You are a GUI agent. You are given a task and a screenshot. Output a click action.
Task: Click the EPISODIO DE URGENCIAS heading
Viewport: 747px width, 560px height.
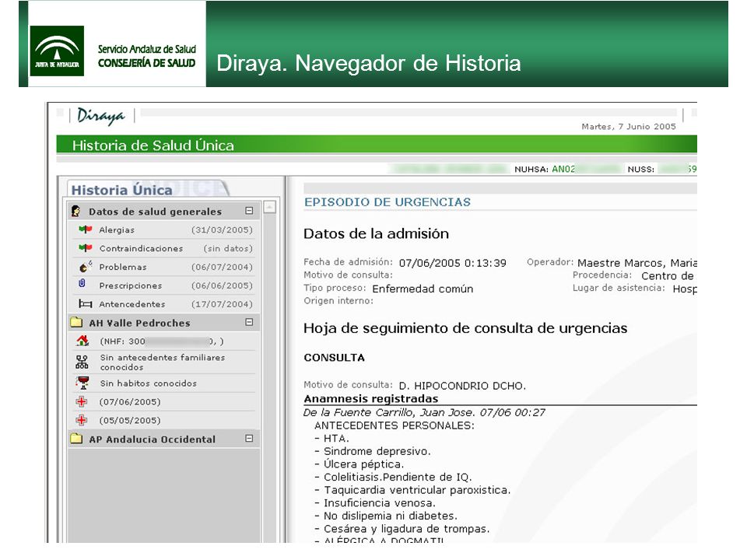pyautogui.click(x=388, y=202)
